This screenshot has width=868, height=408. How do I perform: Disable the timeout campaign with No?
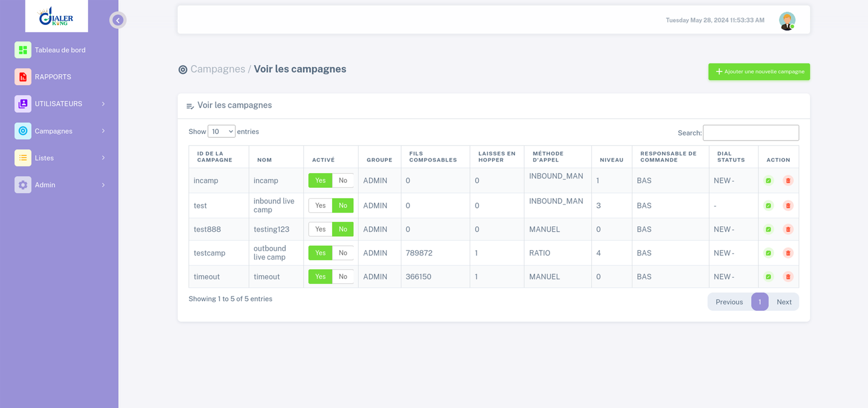coord(343,277)
